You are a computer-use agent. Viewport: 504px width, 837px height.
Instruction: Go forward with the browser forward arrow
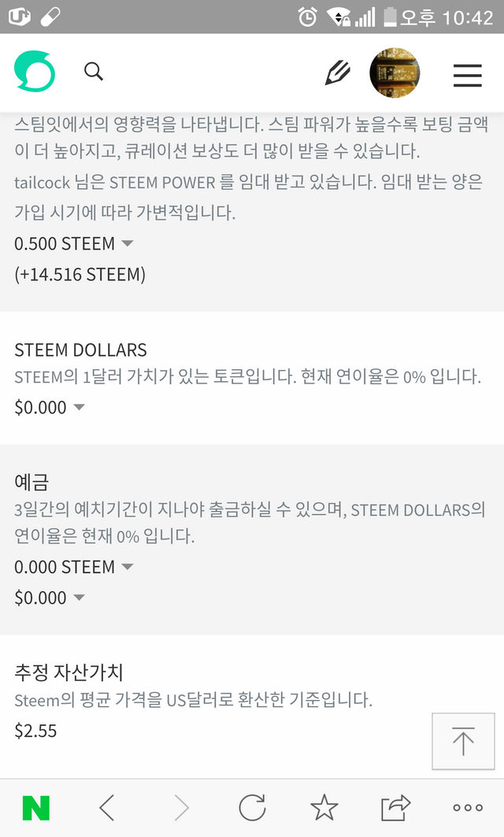[182, 808]
